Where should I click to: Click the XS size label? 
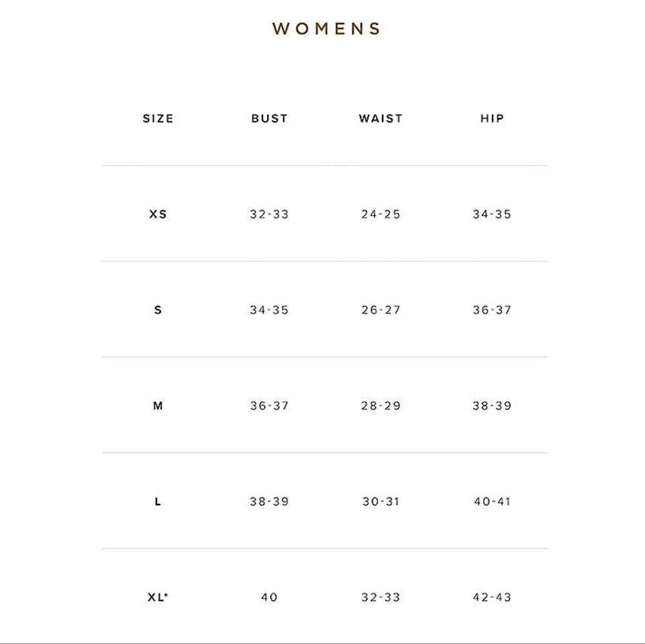(158, 214)
